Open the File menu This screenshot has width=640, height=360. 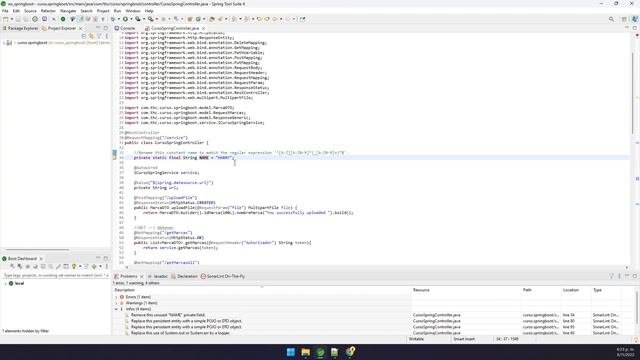(5, 11)
